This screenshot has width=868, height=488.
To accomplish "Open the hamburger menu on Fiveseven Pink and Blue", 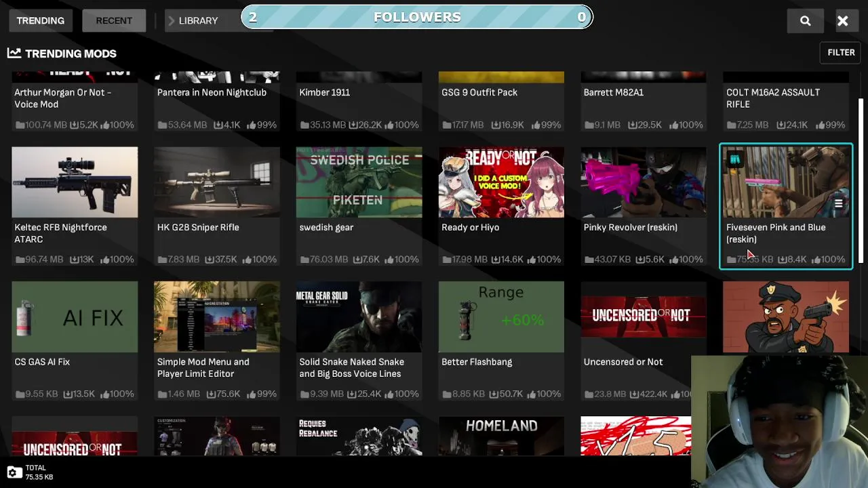I will [838, 203].
